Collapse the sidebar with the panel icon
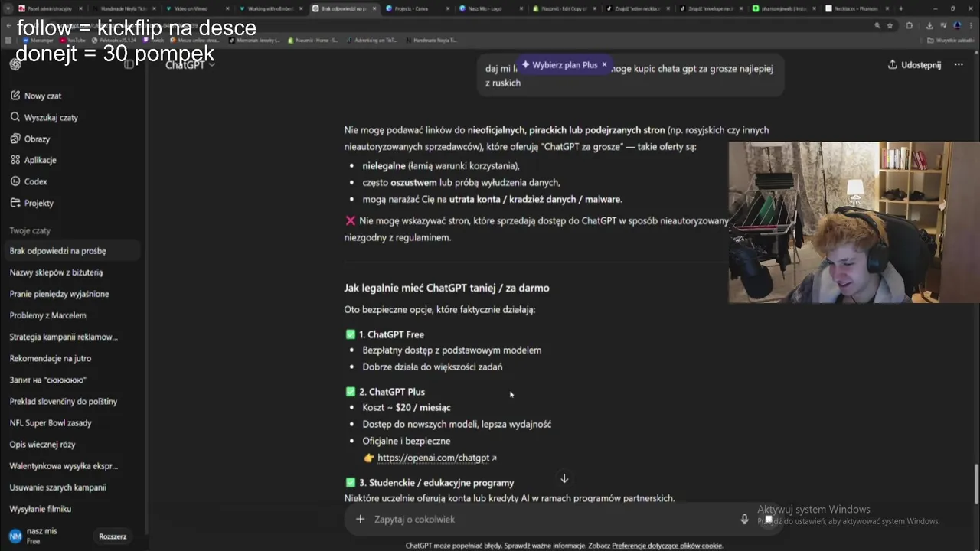The width and height of the screenshot is (980, 551). click(129, 64)
